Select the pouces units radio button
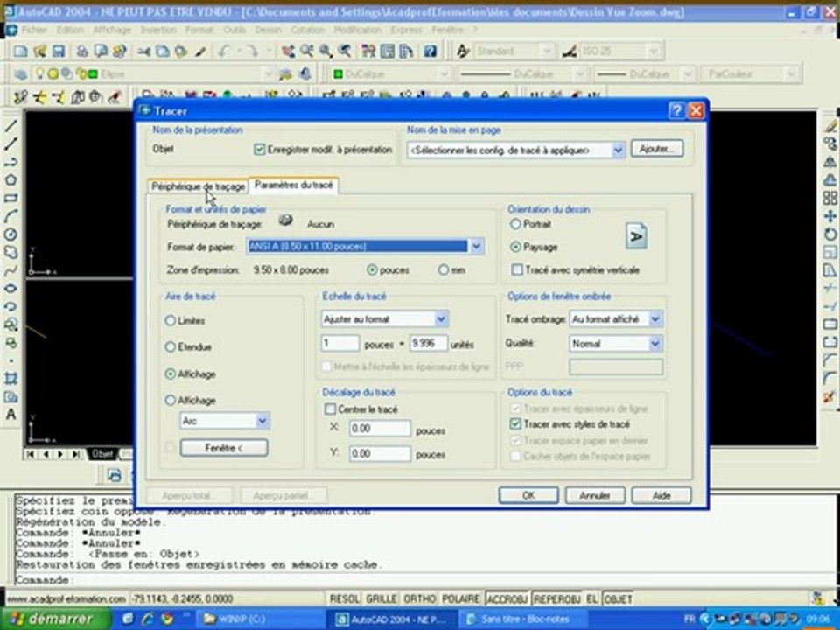 (372, 270)
